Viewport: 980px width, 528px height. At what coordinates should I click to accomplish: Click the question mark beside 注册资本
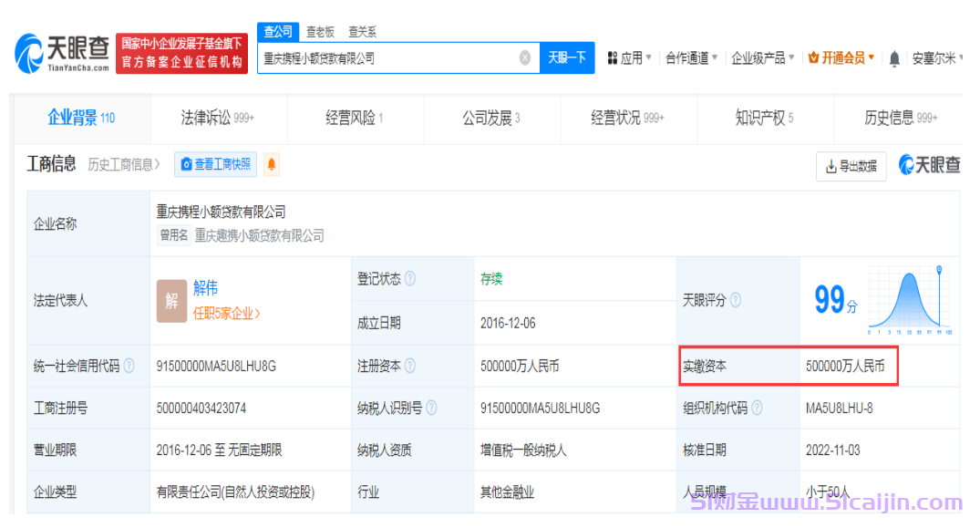tap(412, 365)
